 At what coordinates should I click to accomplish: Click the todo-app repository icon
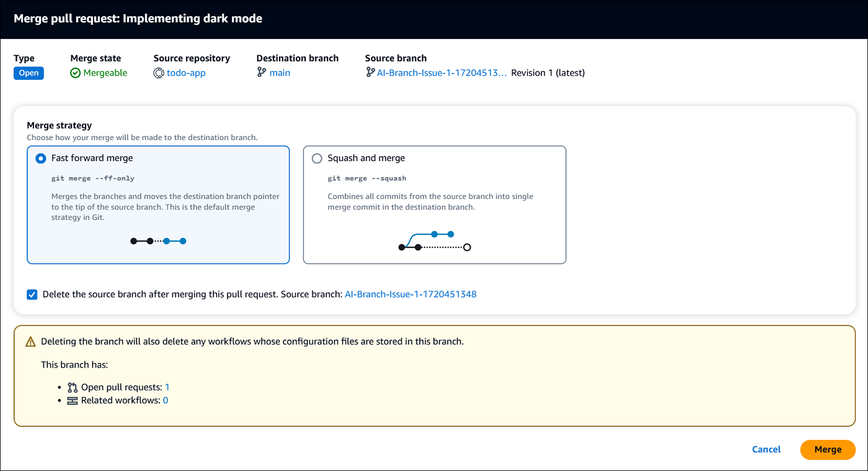point(159,73)
